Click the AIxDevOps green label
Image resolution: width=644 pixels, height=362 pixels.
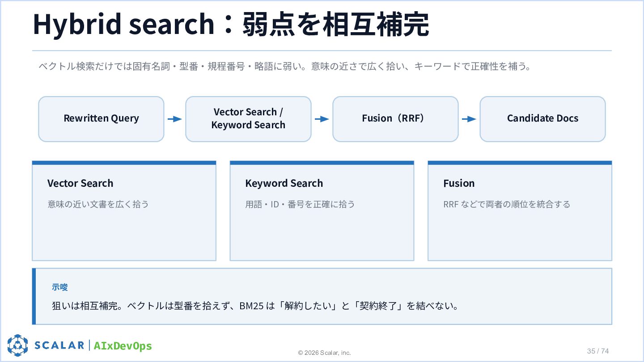pos(123,346)
